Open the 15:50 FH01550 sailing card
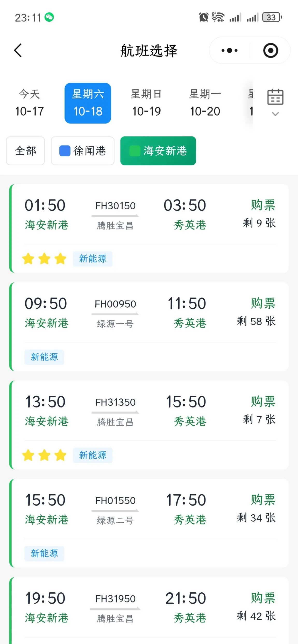The width and height of the screenshot is (298, 644). click(149, 510)
